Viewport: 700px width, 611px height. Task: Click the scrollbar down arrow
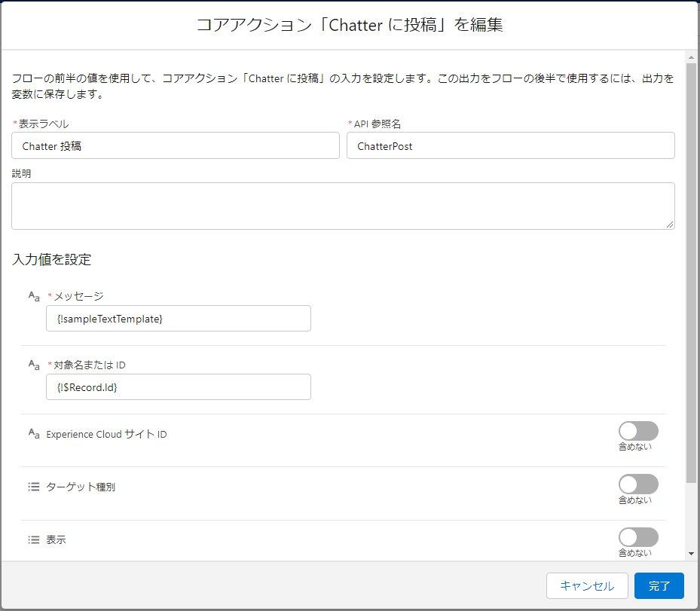[x=691, y=554]
